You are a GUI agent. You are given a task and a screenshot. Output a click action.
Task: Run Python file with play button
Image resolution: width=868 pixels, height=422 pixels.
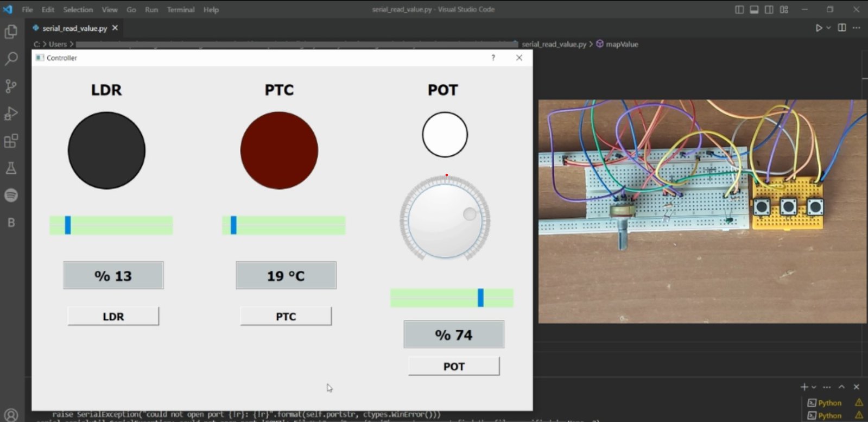click(819, 28)
